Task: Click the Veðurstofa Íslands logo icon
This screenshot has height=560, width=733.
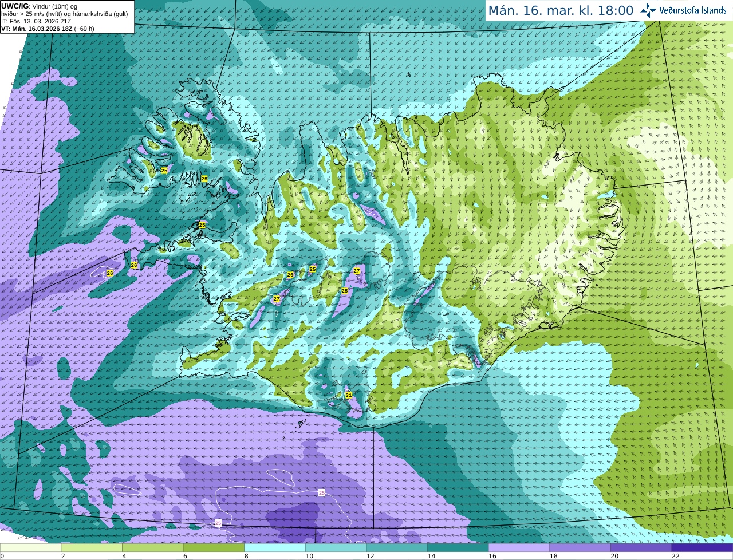Action: pos(648,10)
